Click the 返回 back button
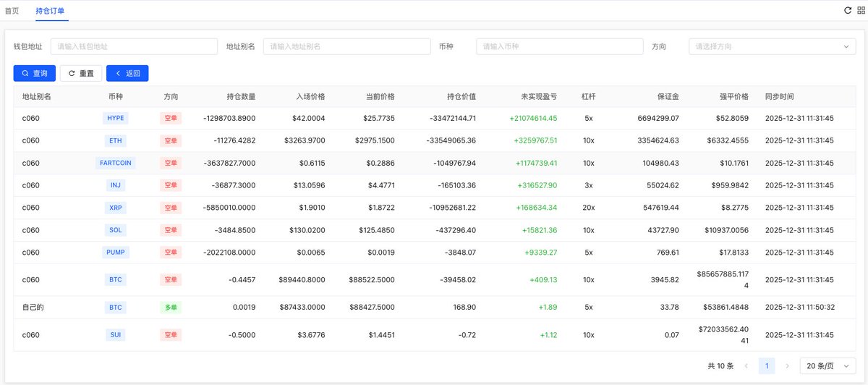Image resolution: width=868 pixels, height=385 pixels. coord(127,73)
